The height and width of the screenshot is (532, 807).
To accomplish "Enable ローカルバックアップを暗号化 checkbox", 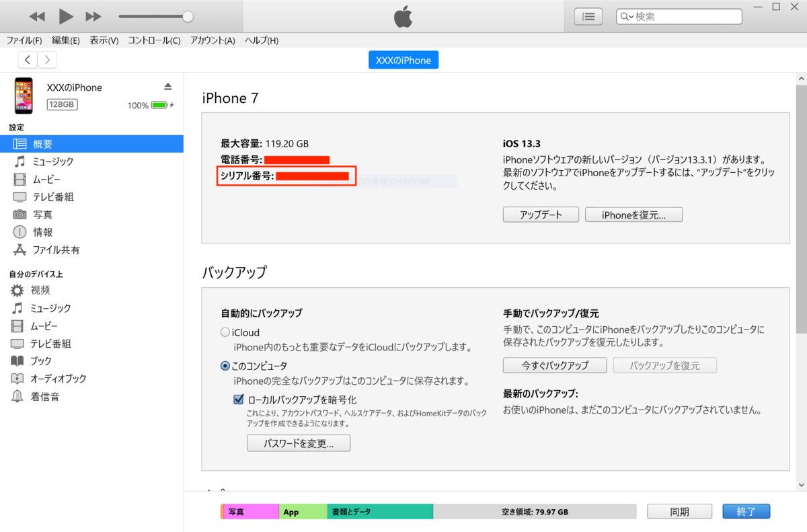I will (239, 399).
